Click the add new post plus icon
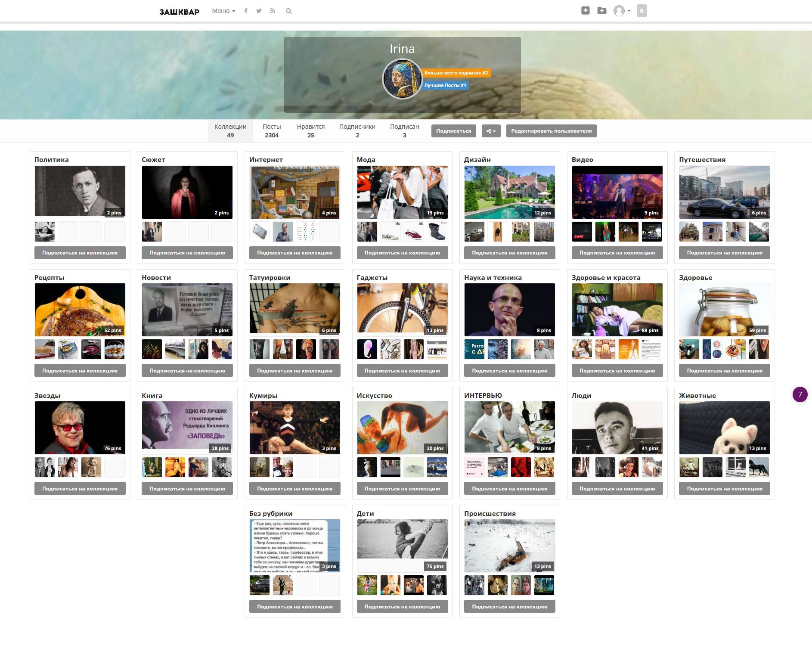Screen dimensions: 812x664 (585, 11)
